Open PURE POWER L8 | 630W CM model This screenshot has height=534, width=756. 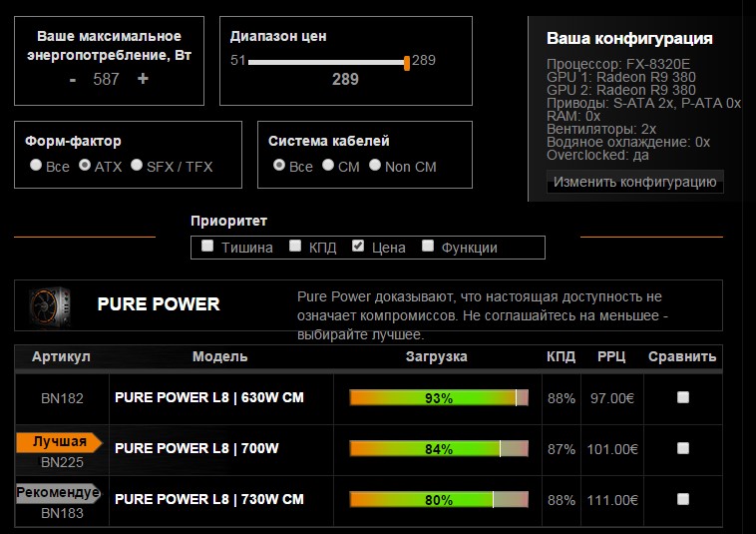pos(209,397)
